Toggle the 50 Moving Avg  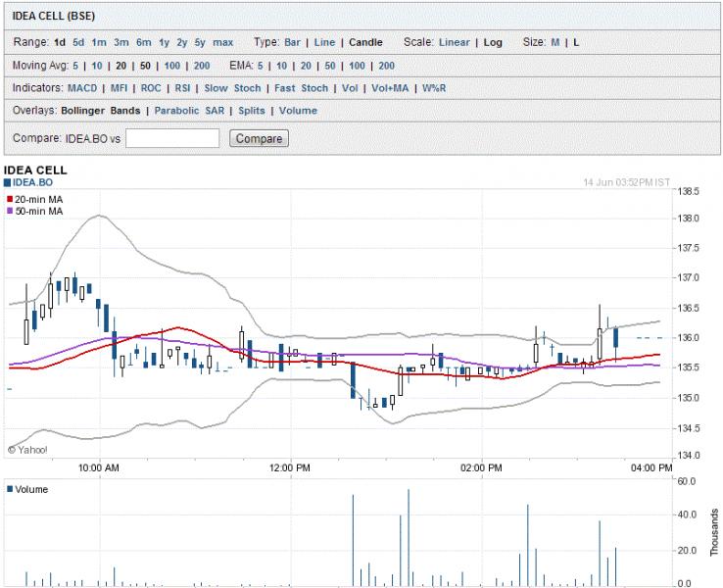(x=145, y=66)
